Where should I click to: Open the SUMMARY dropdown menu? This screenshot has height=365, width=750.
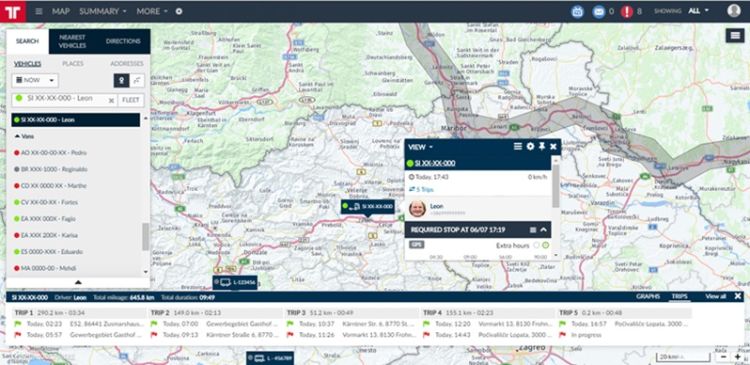tap(103, 11)
